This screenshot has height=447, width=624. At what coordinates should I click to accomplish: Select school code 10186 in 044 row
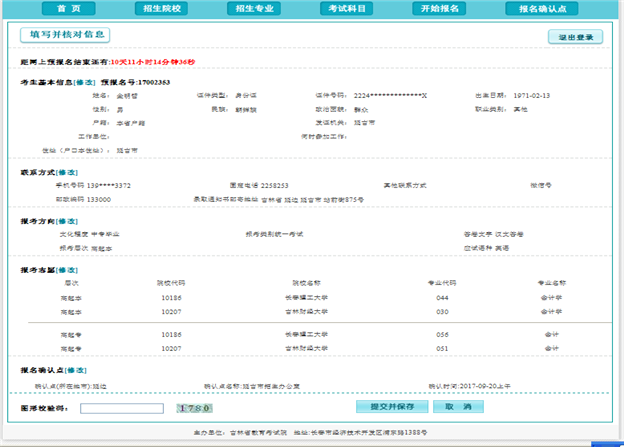click(172, 298)
